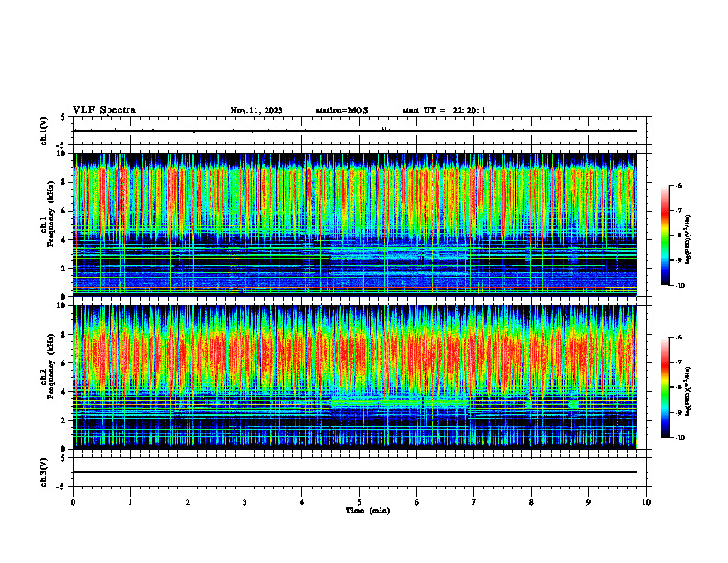Click the "ch.1(V)" axis label
The height and width of the screenshot is (563, 728).
pos(44,131)
